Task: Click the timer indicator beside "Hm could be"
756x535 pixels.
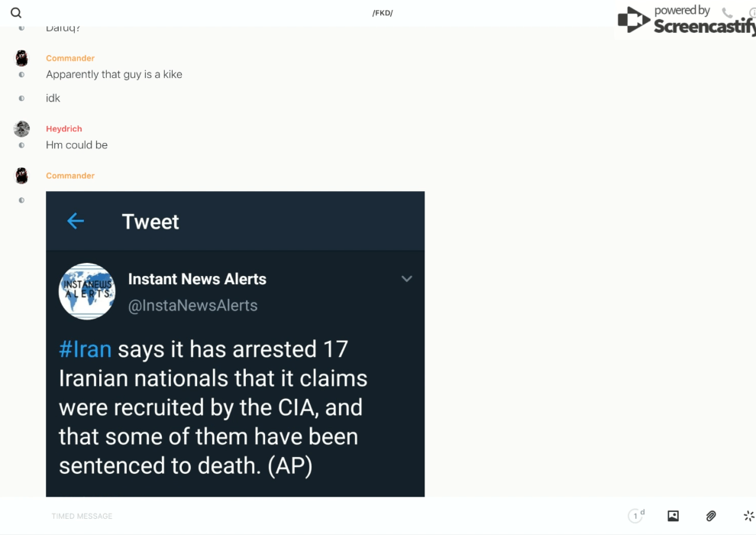Action: (21, 145)
